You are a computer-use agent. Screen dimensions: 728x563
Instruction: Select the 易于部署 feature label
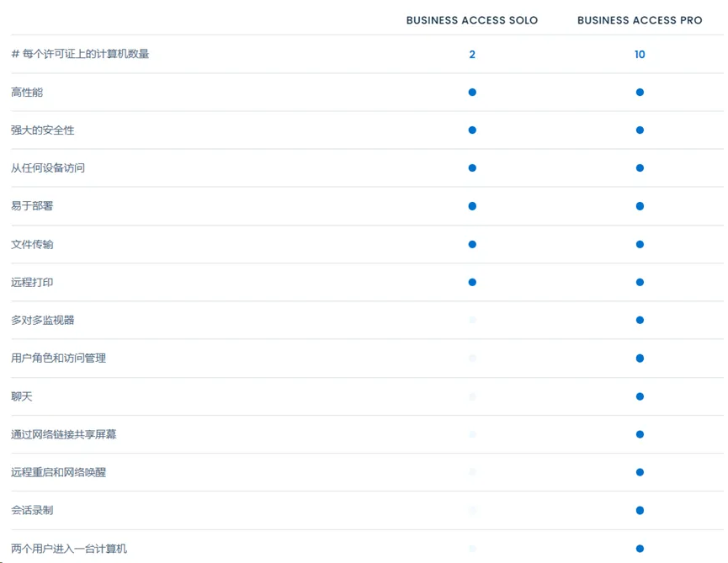(32, 206)
